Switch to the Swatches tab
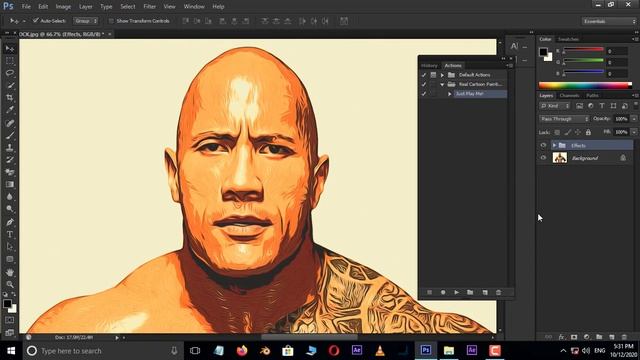 tap(568, 39)
